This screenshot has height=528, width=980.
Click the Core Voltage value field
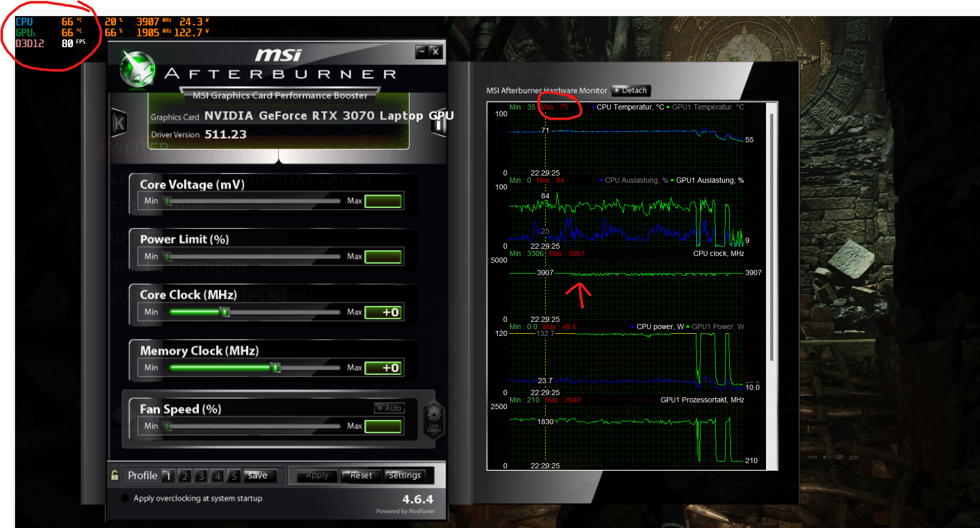[383, 201]
